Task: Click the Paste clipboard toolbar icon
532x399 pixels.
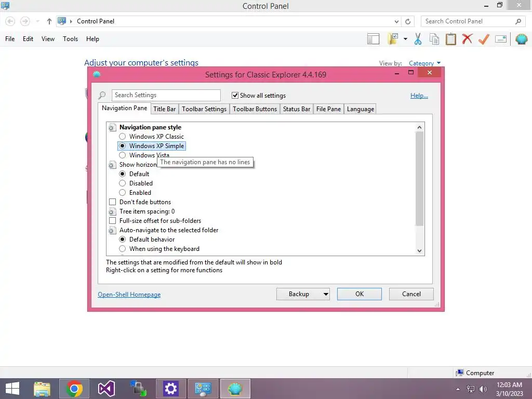Action: (450, 39)
